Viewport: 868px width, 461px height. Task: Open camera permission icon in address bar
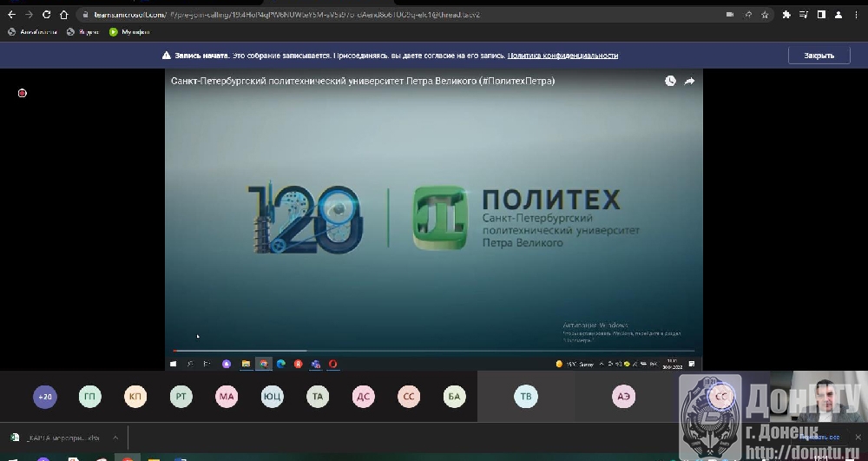[730, 15]
